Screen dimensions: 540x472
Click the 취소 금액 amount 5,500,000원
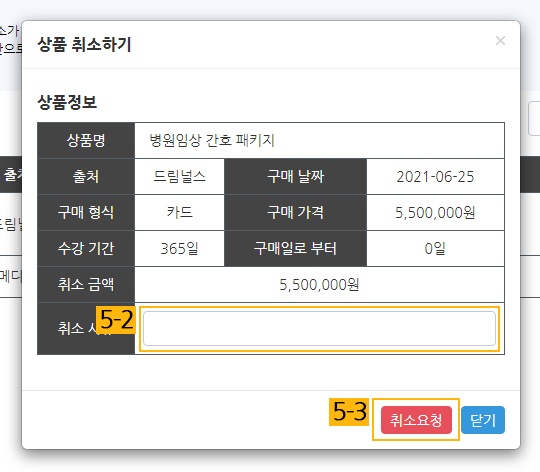[x=319, y=285]
